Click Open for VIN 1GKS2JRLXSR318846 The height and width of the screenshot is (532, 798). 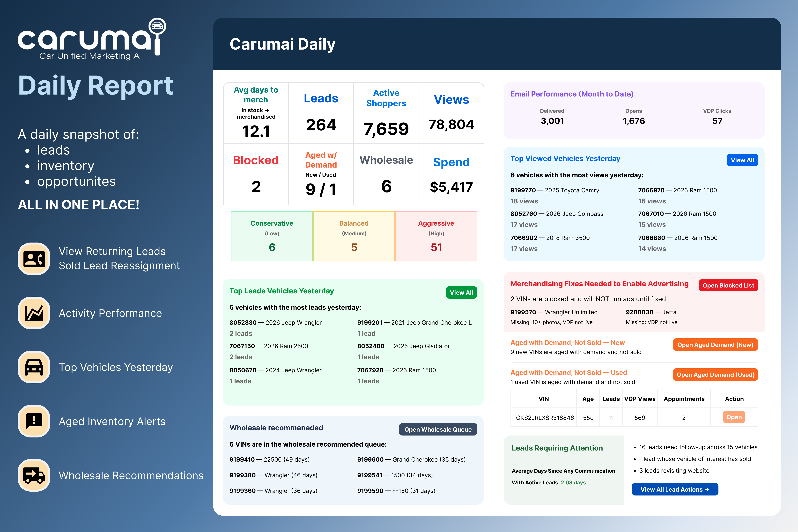(734, 417)
